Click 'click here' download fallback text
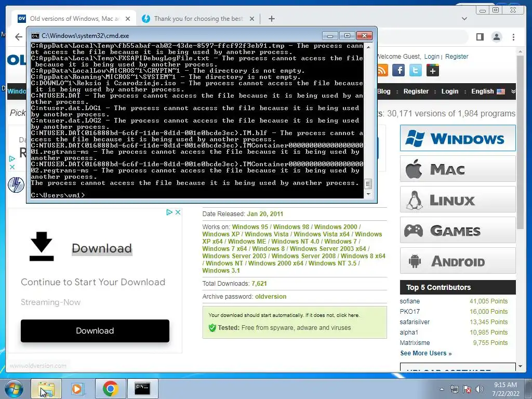 (x=348, y=315)
